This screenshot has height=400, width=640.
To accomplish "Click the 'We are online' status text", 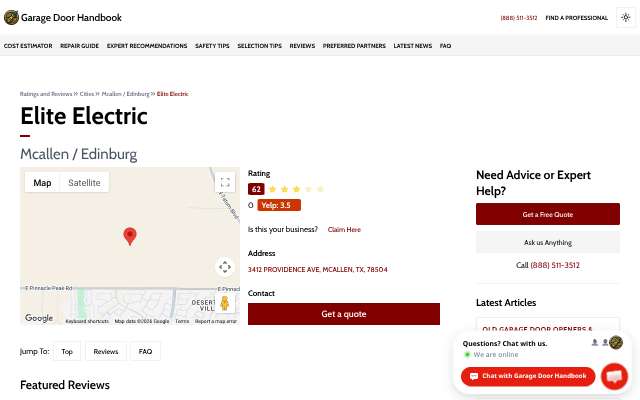I will [496, 355].
